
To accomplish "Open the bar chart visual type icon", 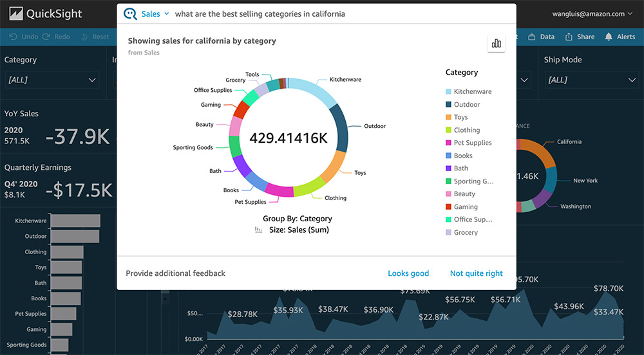I will 496,43.
